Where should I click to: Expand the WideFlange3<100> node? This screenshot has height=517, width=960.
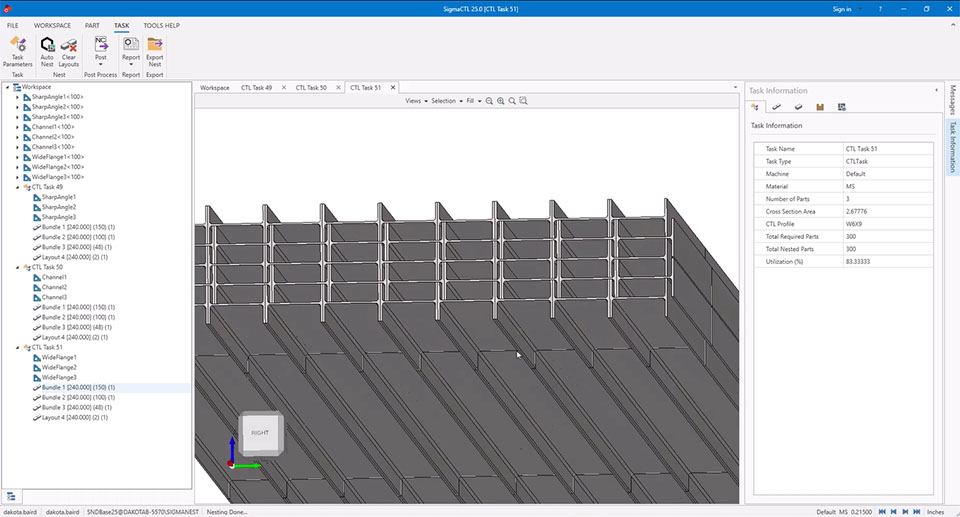[17, 177]
